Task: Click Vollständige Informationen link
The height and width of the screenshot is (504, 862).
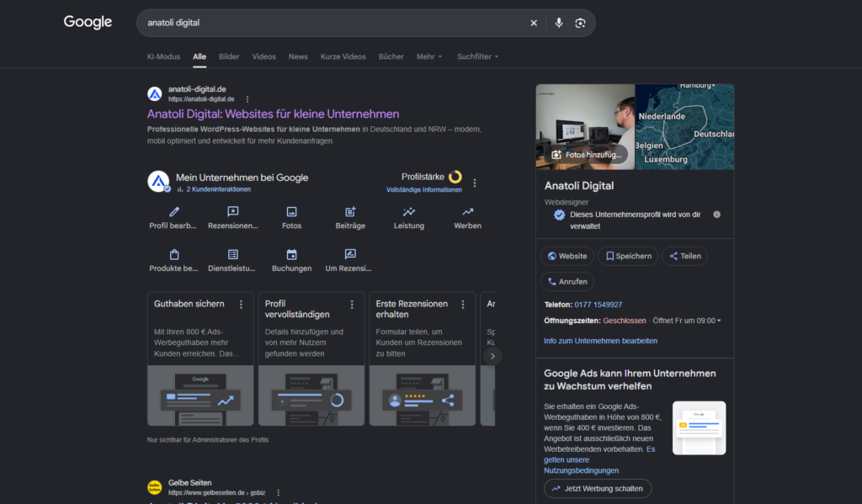Action: coord(424,189)
